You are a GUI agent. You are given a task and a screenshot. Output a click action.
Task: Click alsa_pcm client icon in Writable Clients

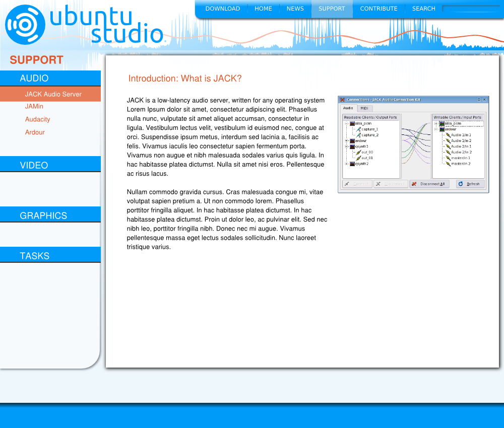[x=442, y=123]
